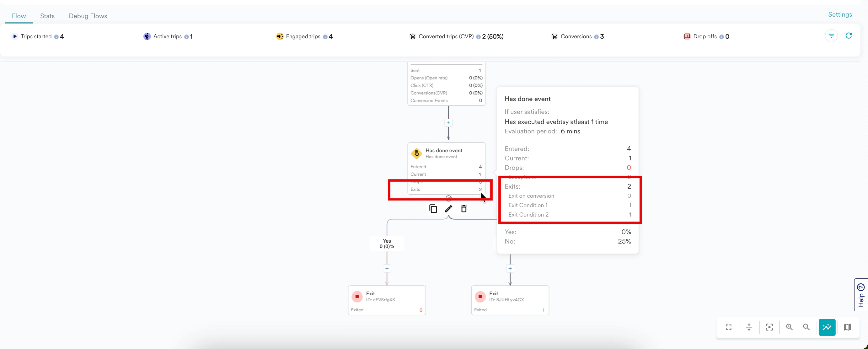Open the Help side panel
This screenshot has height=349, width=868.
(861, 295)
